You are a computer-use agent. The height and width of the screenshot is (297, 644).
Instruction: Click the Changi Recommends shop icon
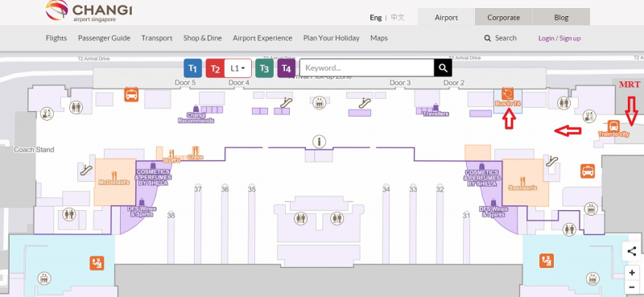196,109
